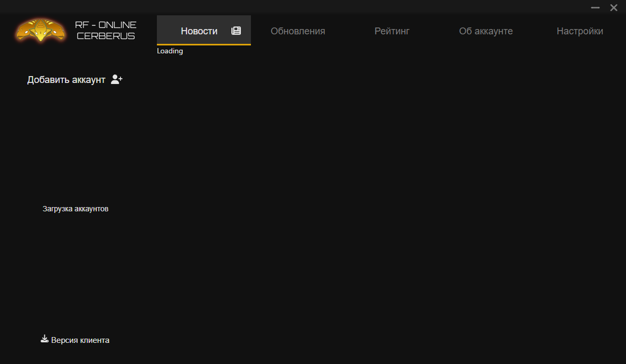Switch to the Обновления tab

click(297, 31)
